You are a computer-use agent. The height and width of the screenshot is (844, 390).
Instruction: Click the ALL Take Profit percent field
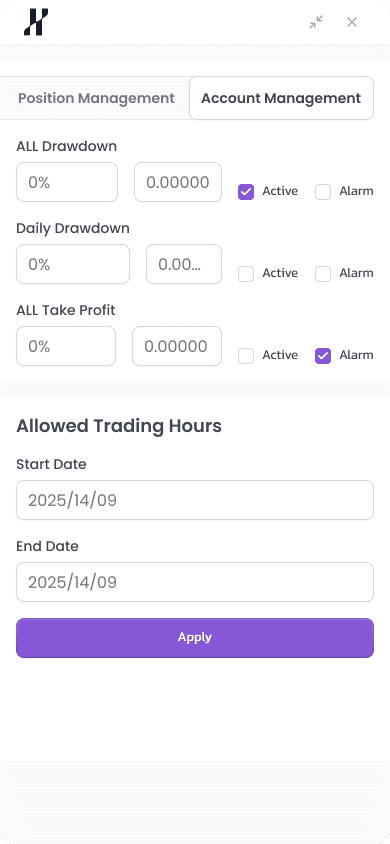[x=66, y=346]
